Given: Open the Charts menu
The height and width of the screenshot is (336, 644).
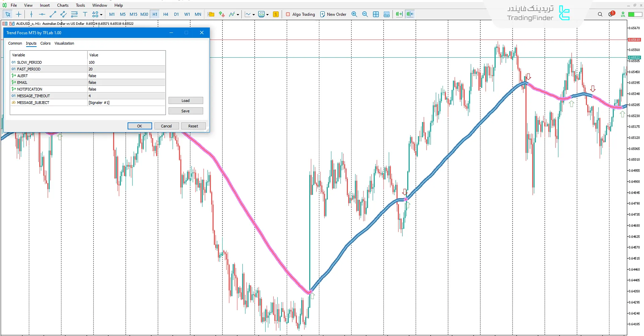Looking at the screenshot, I should click(x=62, y=5).
